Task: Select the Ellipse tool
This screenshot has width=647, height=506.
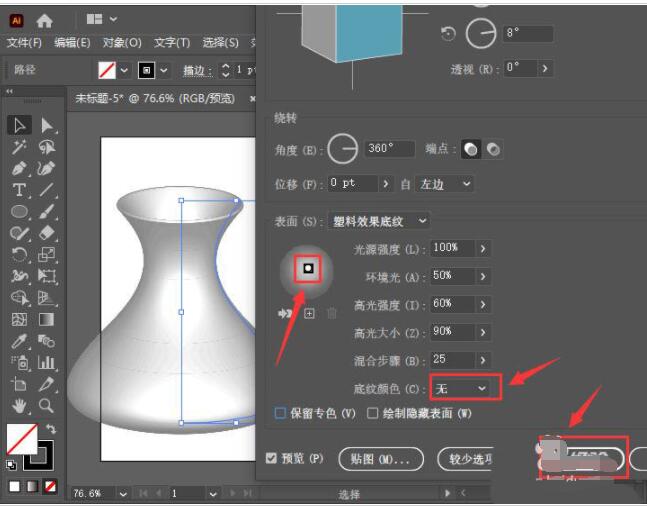Action: pos(19,211)
